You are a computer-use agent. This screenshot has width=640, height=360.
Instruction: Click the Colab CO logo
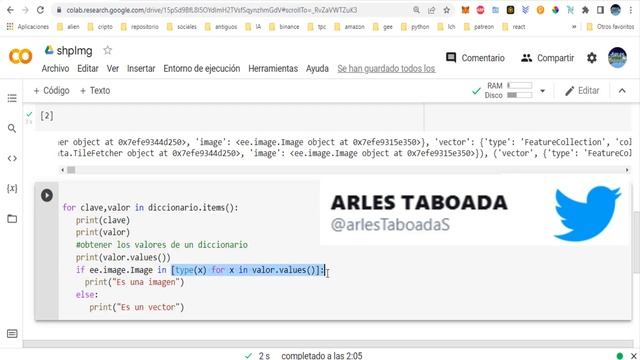coord(20,56)
